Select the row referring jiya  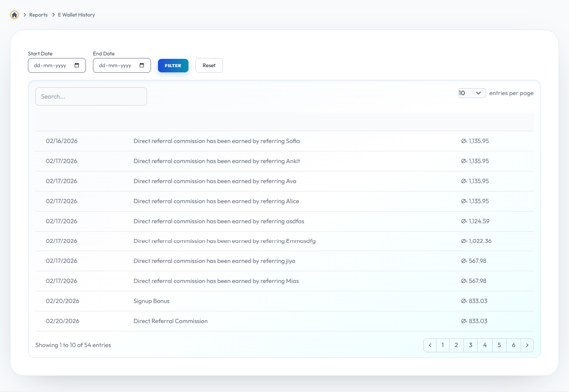(284, 261)
